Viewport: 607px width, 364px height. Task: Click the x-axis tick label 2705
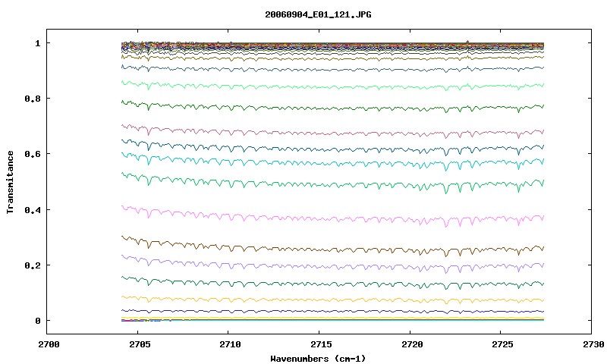point(140,344)
